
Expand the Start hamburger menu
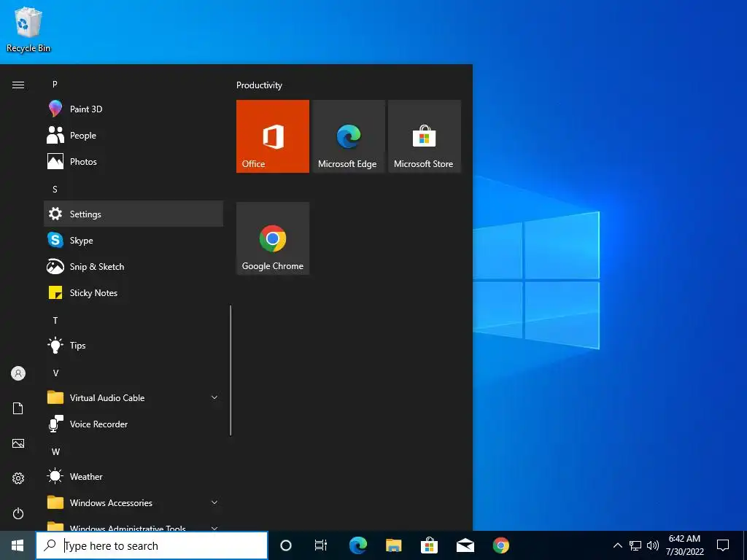[18, 85]
